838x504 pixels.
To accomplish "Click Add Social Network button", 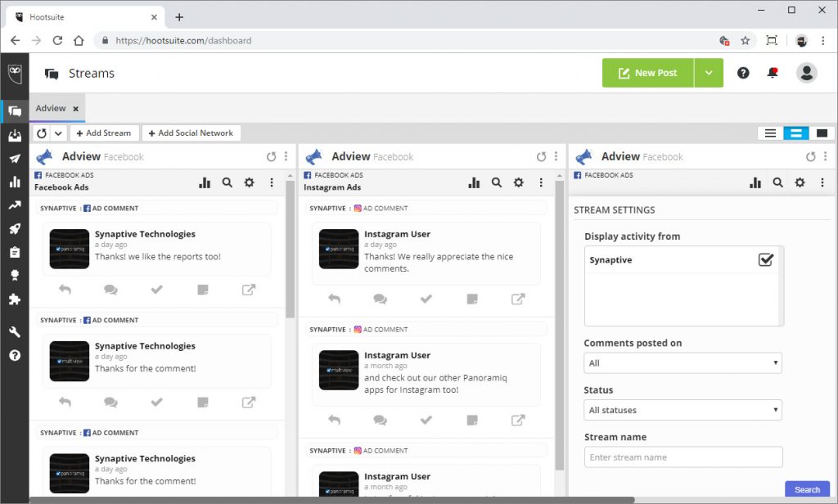I will [191, 133].
